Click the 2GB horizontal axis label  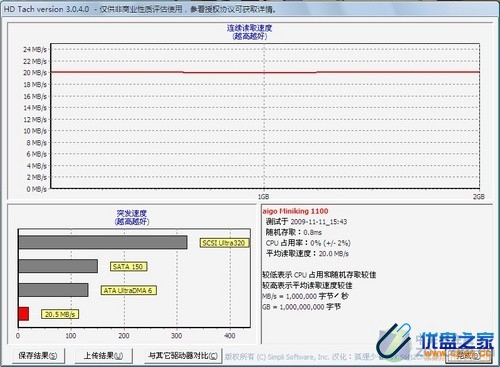[x=479, y=197]
